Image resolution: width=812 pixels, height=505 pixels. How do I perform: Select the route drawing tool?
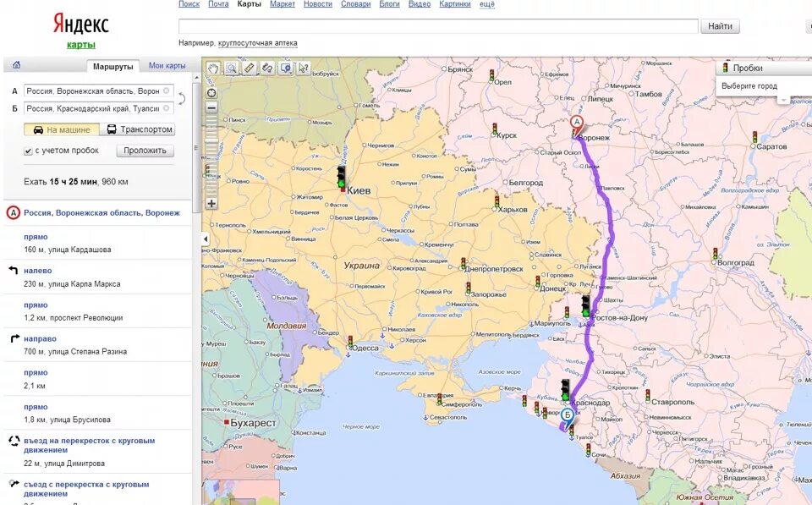(x=267, y=68)
